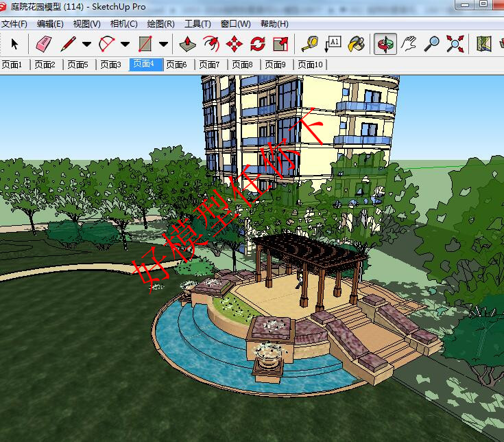Switch to scene tab 页面9

pos(275,65)
